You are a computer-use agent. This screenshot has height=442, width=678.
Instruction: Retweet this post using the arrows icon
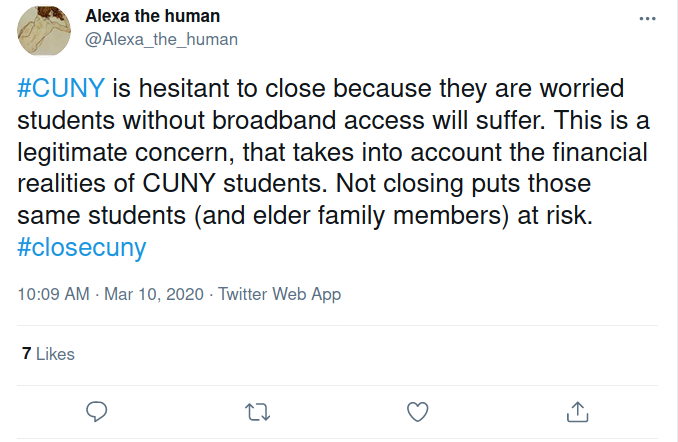(x=257, y=411)
